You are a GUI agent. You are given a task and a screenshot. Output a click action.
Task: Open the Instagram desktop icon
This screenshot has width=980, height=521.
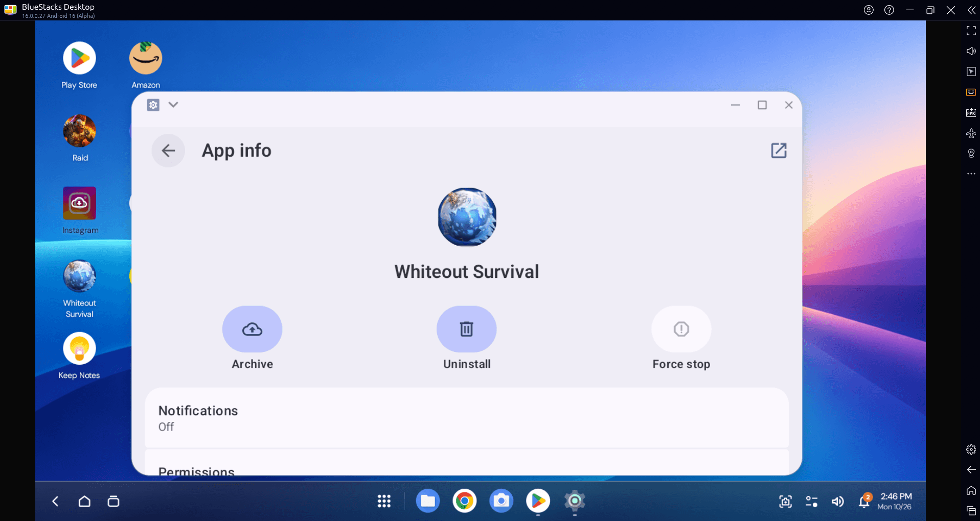79,203
